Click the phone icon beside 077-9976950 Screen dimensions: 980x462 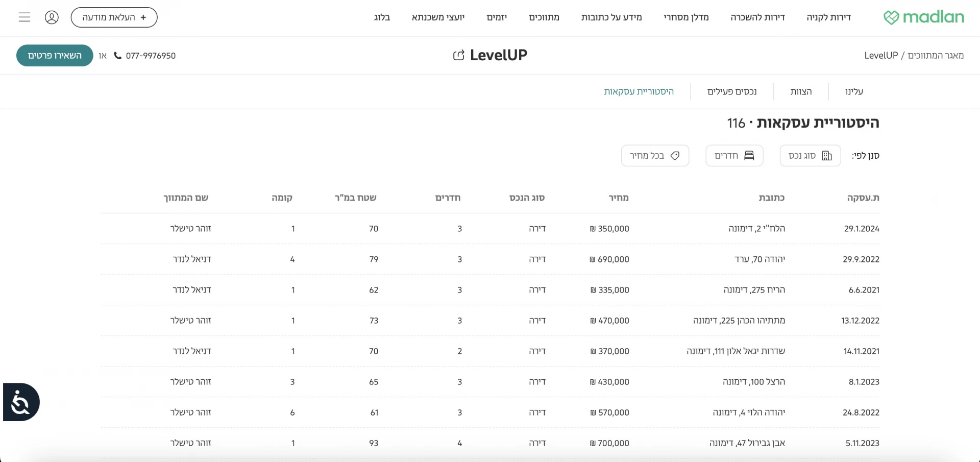click(x=117, y=56)
